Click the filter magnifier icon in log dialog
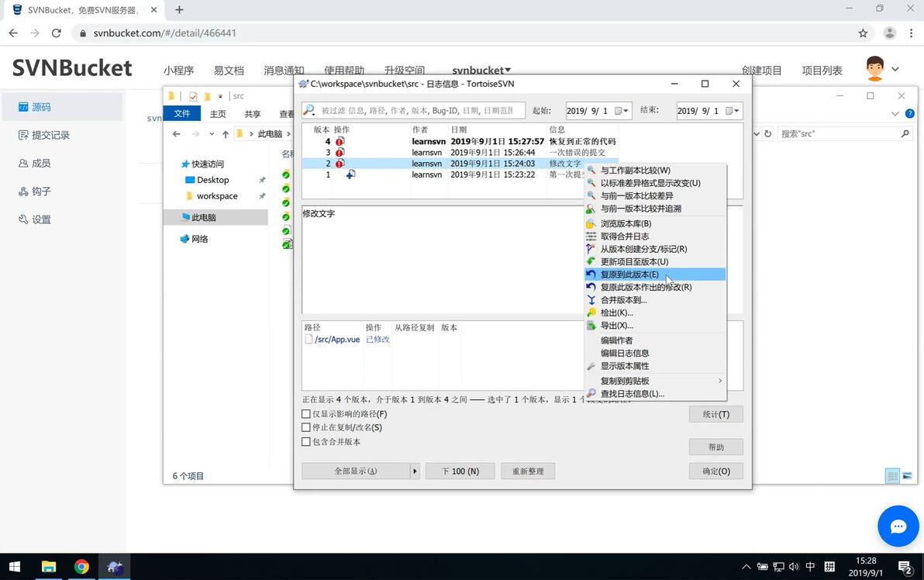 tap(309, 109)
